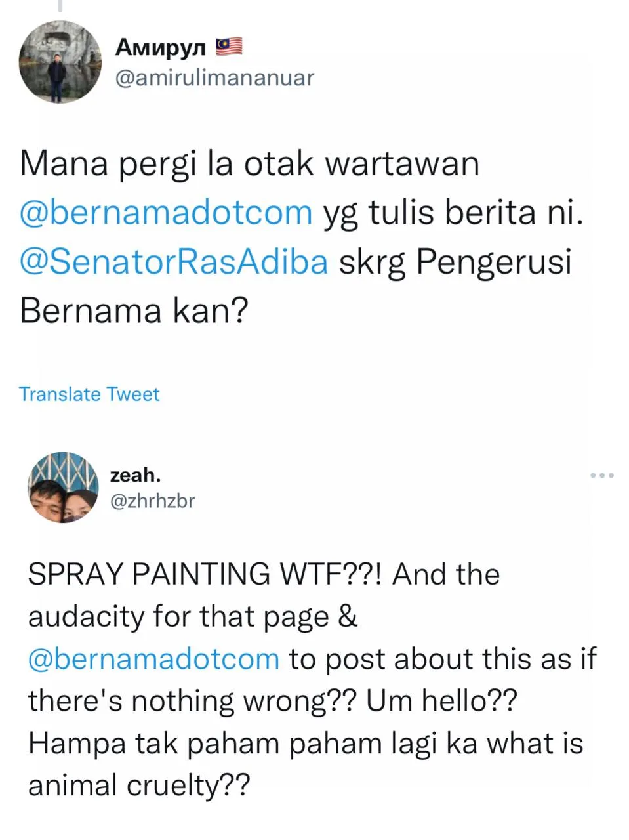Viewport: 629px width, 840px height.
Task: Click the "skrg Pengerusi" text
Action: tap(455, 261)
